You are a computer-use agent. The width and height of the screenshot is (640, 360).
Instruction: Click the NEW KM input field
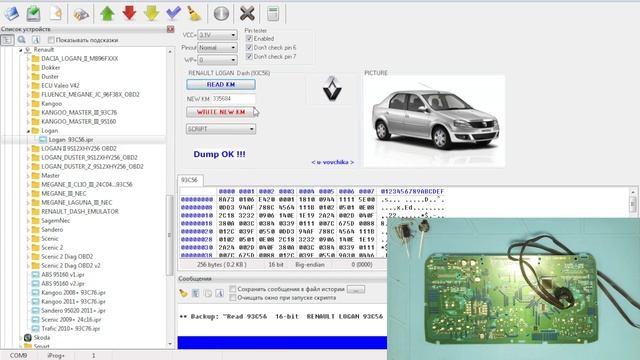[x=233, y=98]
